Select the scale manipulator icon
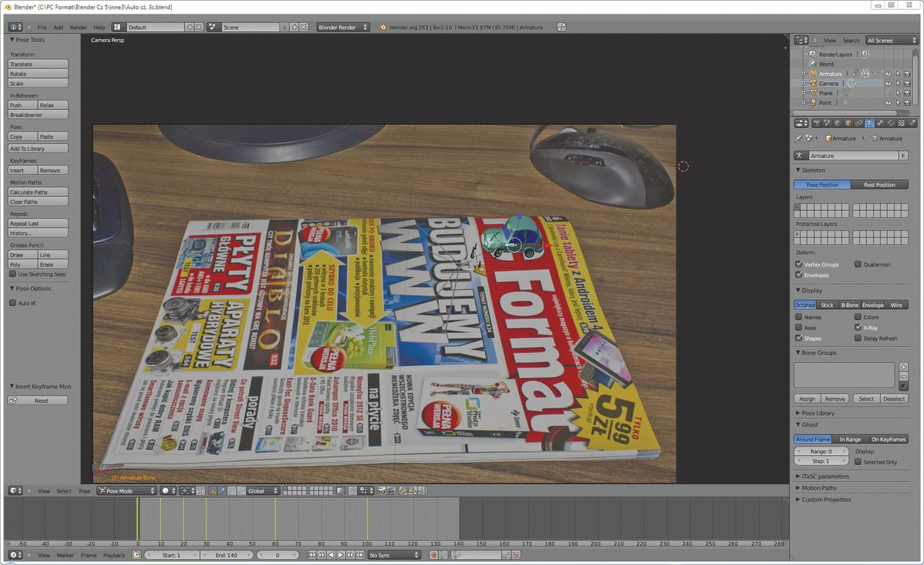The image size is (924, 565). [241, 491]
